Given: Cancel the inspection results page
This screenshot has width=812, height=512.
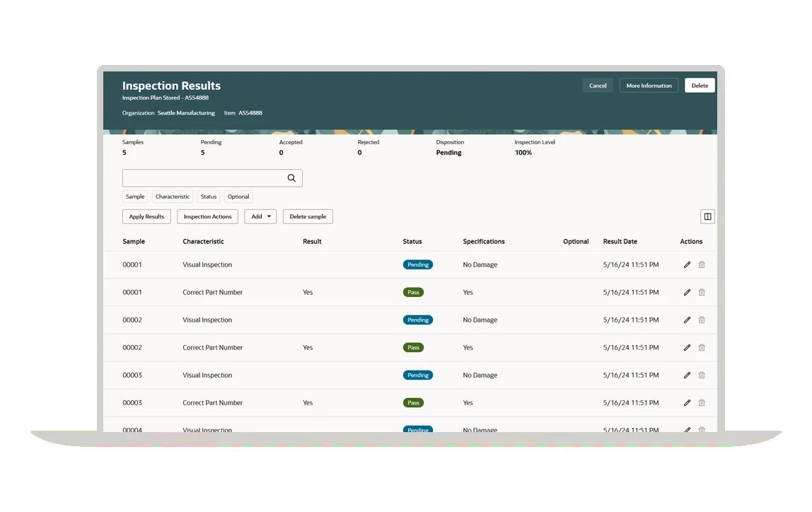Looking at the screenshot, I should point(598,86).
